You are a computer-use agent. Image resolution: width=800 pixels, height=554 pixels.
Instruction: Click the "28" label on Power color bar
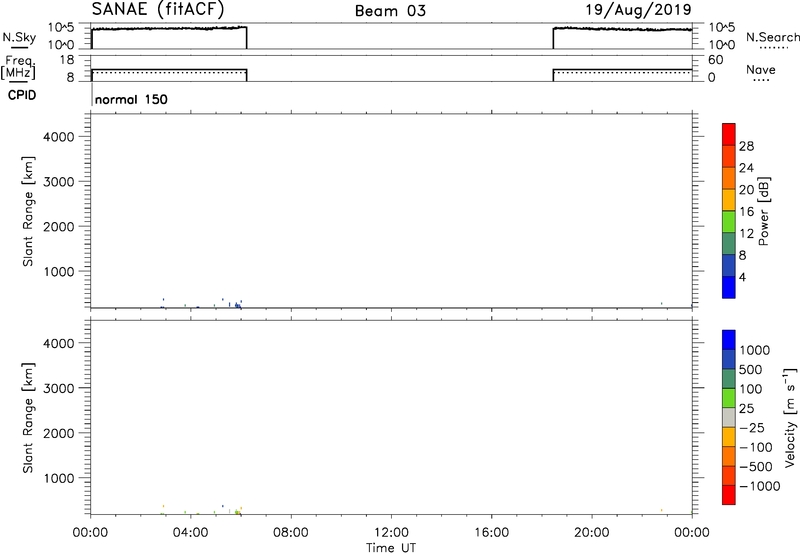click(x=746, y=146)
